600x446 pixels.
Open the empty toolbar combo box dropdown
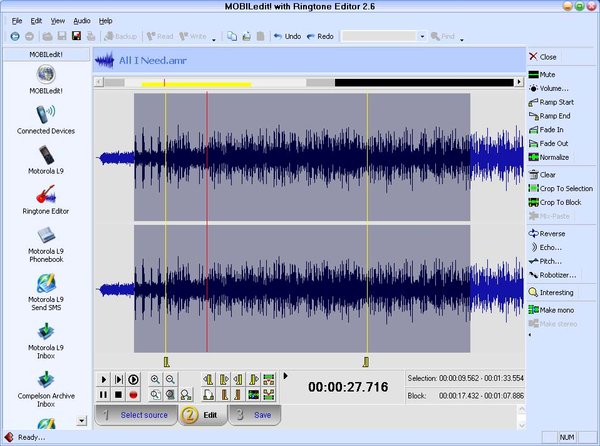click(x=422, y=36)
